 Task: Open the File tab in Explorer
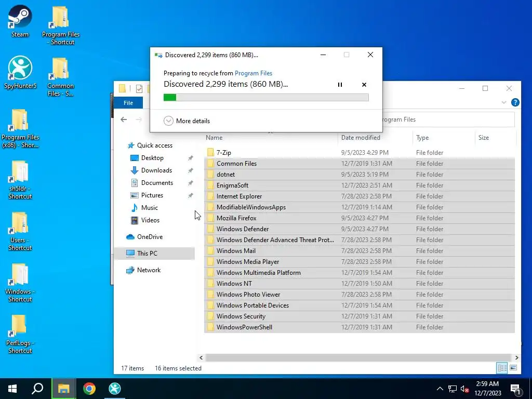[128, 103]
